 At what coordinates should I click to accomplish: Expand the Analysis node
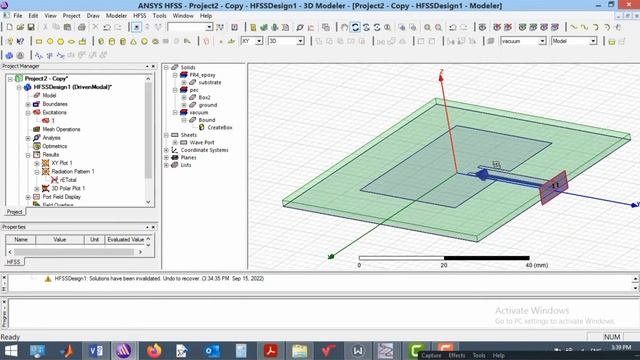[28, 138]
